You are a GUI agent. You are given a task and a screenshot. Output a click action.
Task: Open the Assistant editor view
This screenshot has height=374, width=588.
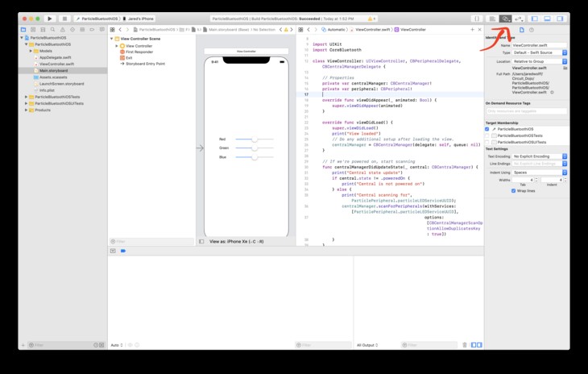(505, 18)
